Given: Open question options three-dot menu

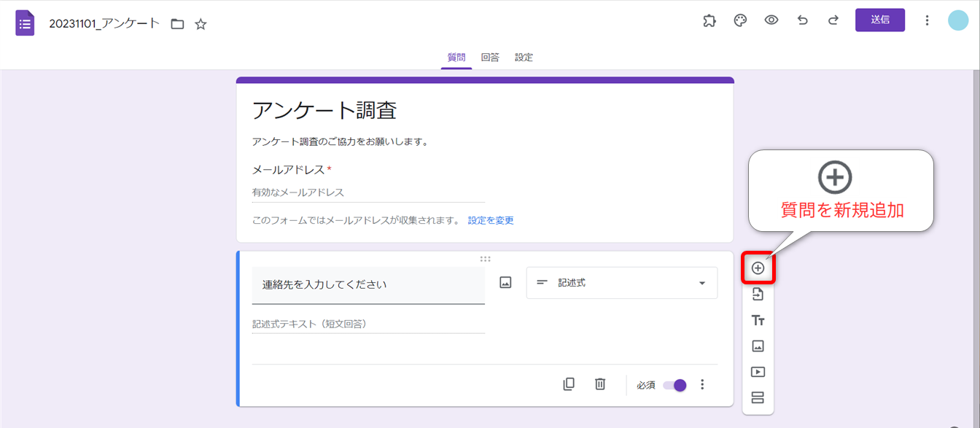Looking at the screenshot, I should pyautogui.click(x=702, y=384).
